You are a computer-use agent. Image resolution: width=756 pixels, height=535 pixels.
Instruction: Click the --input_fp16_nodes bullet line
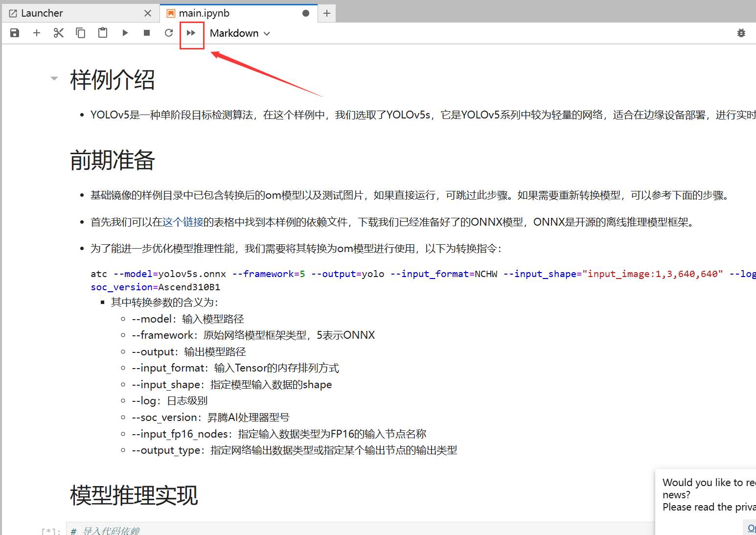(x=279, y=434)
